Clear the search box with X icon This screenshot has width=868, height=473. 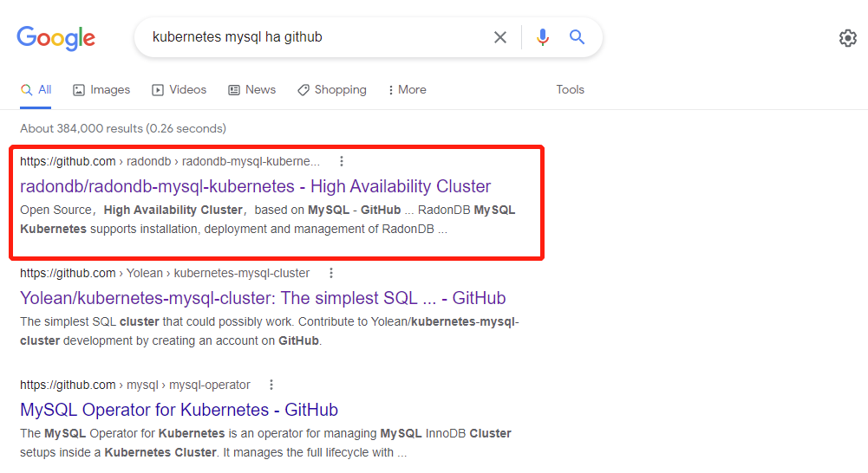[x=500, y=37]
